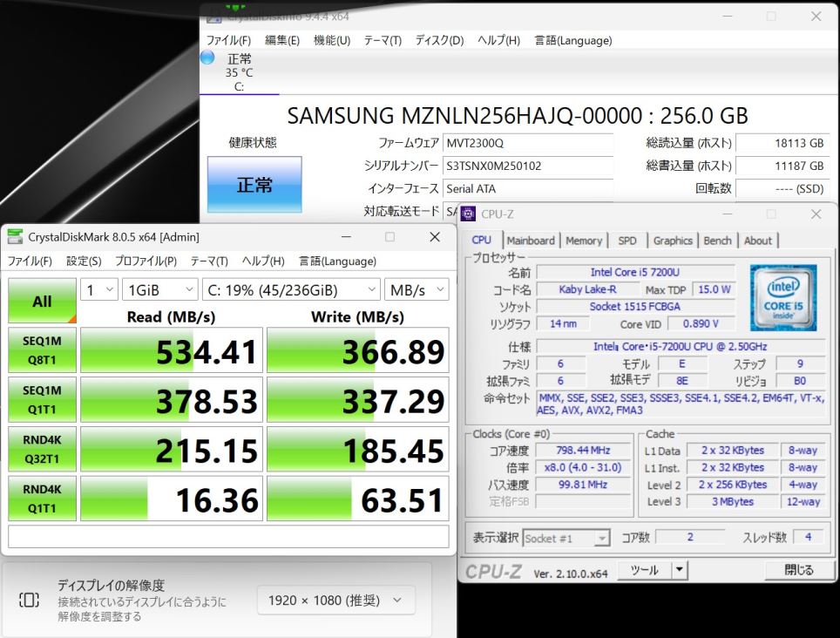Click the Max TDP value 15.0 W
Screen dimensions: 840x638
(x=715, y=289)
